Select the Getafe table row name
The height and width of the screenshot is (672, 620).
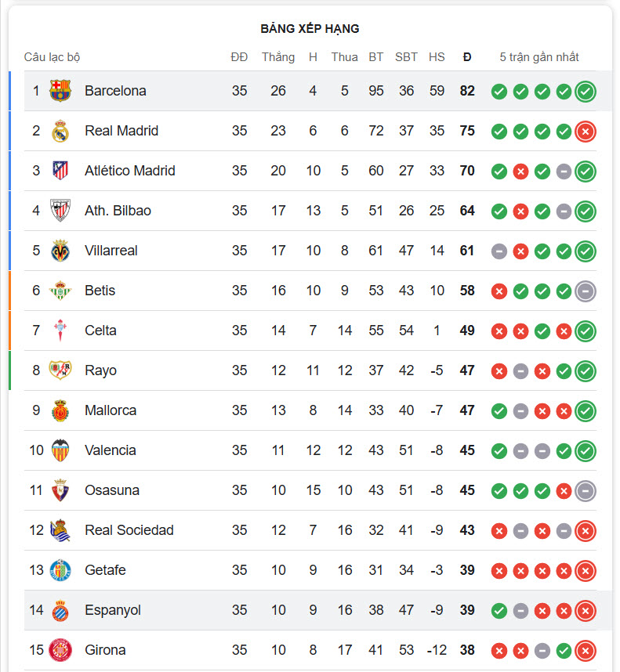click(105, 570)
